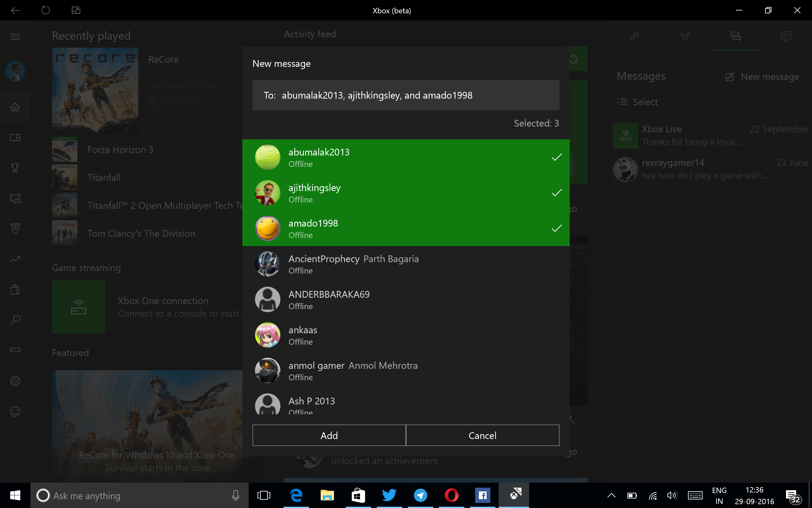Viewport: 812px width, 508px height.
Task: Open Trending arrow icon in sidebar
Action: [x=15, y=259]
